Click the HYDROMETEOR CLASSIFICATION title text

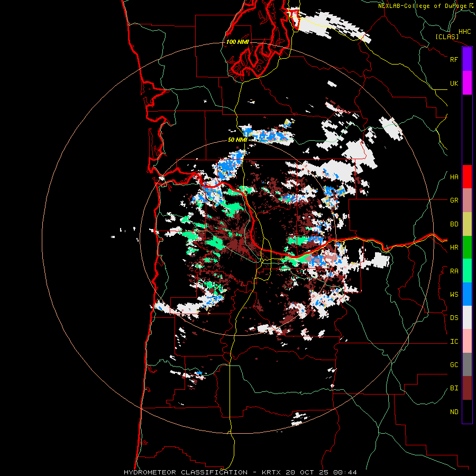click(186, 472)
